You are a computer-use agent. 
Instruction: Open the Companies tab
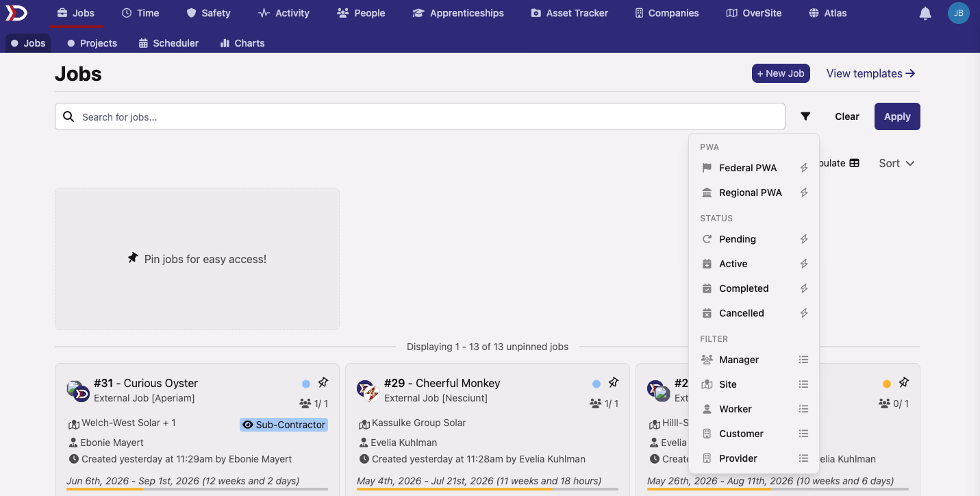coord(667,13)
